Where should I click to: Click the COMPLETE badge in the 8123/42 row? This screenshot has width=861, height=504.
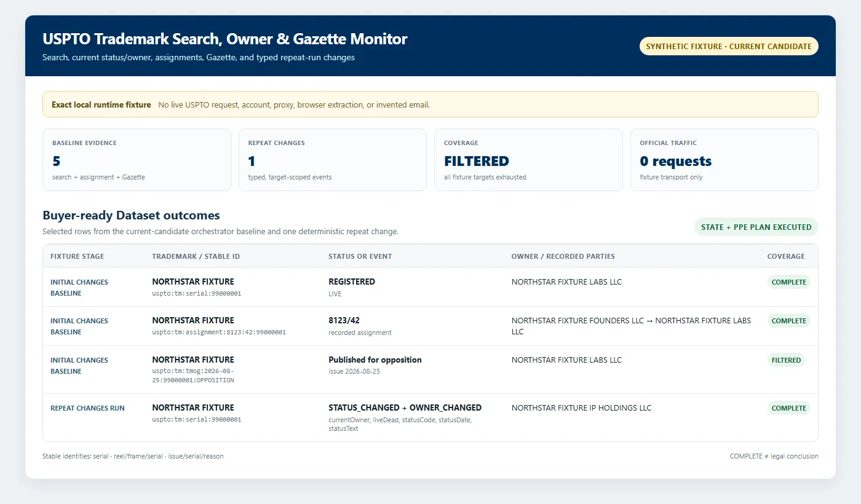[x=789, y=321]
